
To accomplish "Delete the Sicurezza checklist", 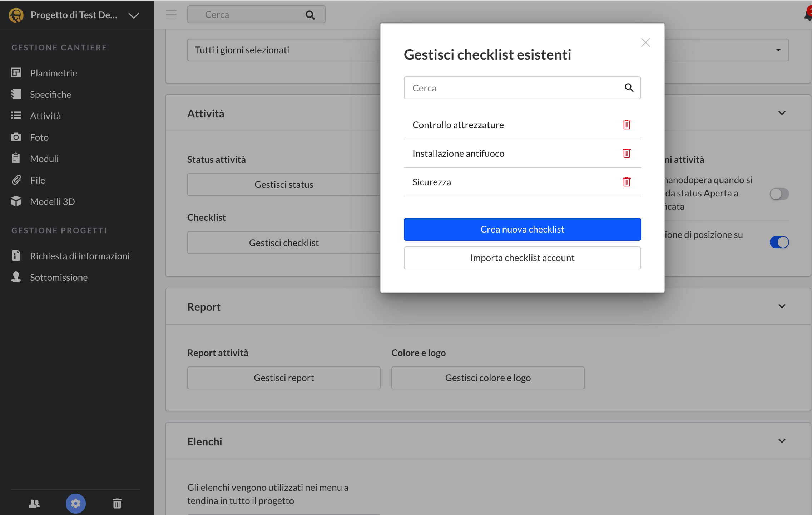I will [x=627, y=182].
